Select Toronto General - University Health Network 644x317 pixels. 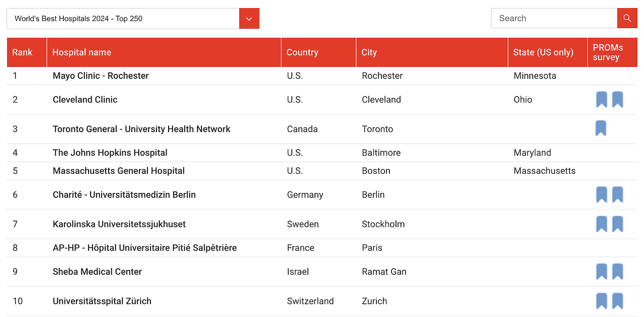[141, 129]
